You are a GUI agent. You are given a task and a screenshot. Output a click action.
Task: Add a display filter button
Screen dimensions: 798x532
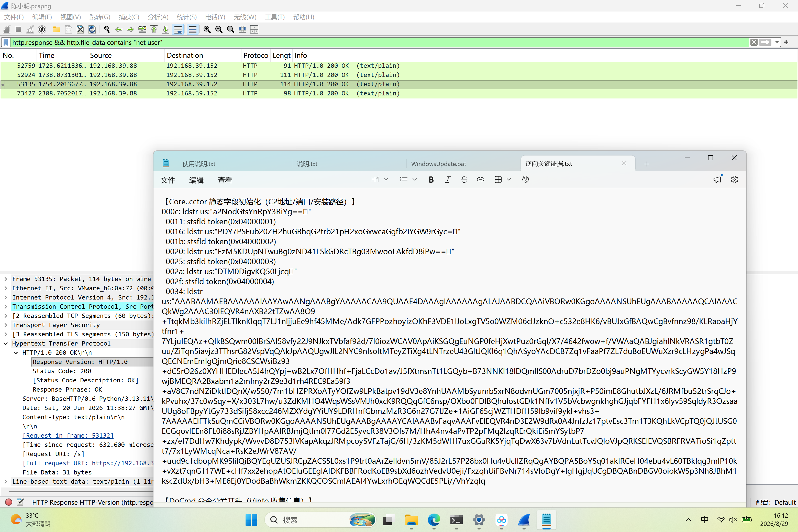pos(786,42)
